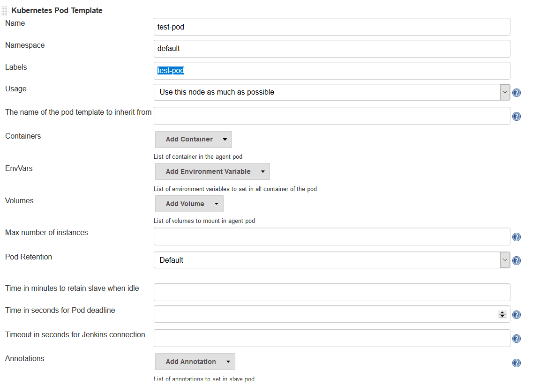540x392 pixels.
Task: Click help icon beside Max number of instances
Action: [x=516, y=237]
